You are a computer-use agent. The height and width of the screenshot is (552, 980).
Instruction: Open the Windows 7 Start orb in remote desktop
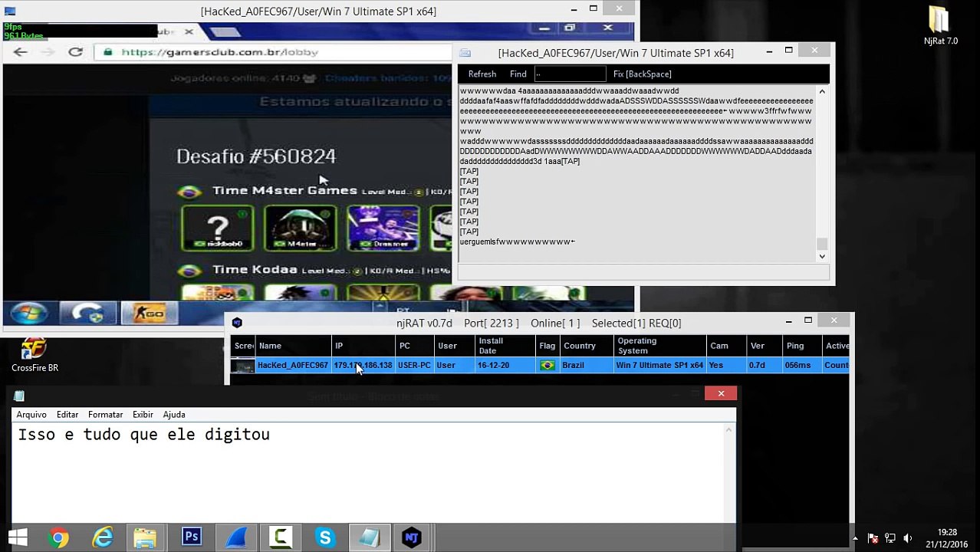(28, 314)
